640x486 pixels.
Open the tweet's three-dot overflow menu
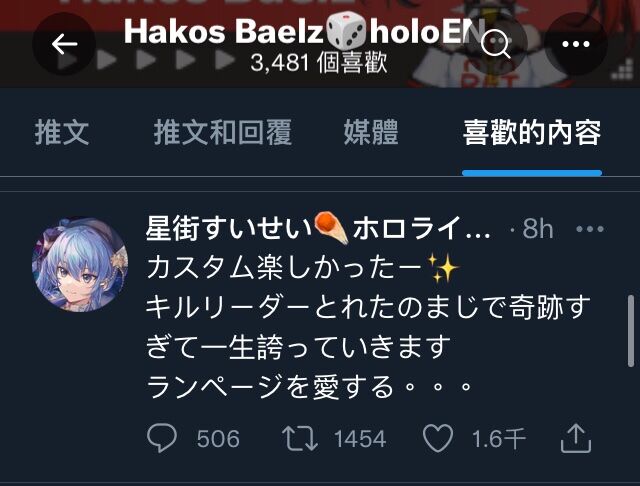click(589, 229)
